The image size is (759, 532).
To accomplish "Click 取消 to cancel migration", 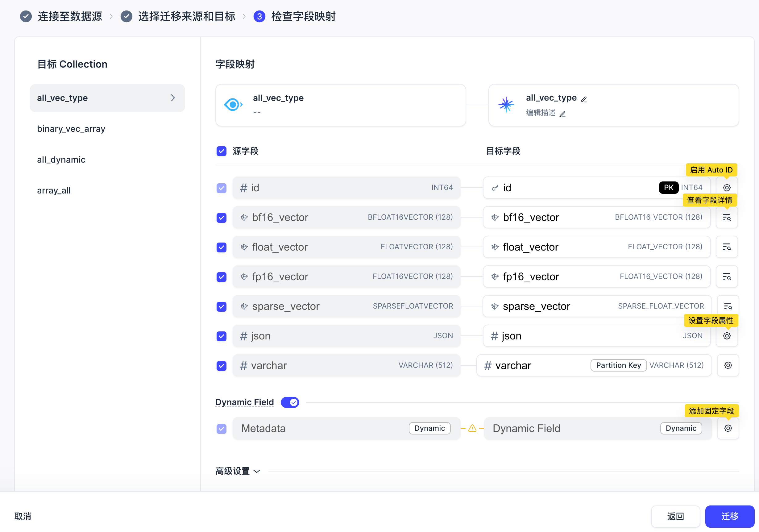I will click(23, 516).
